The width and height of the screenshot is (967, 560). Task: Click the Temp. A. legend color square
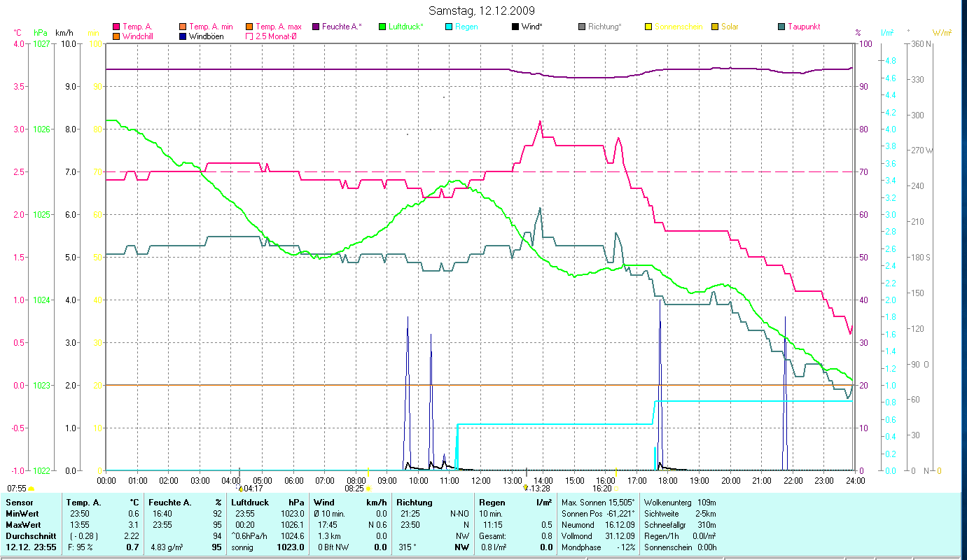tap(116, 27)
